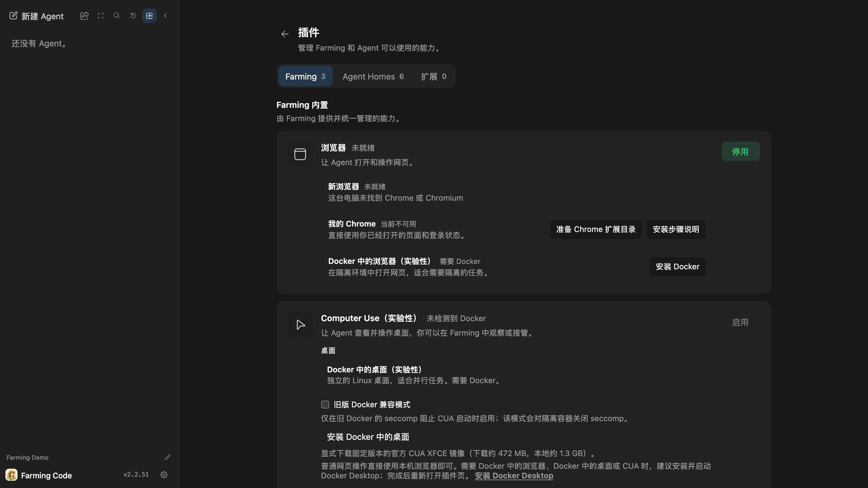
Task: Click 准备 Chrome 扩展目录 button
Action: point(596,230)
